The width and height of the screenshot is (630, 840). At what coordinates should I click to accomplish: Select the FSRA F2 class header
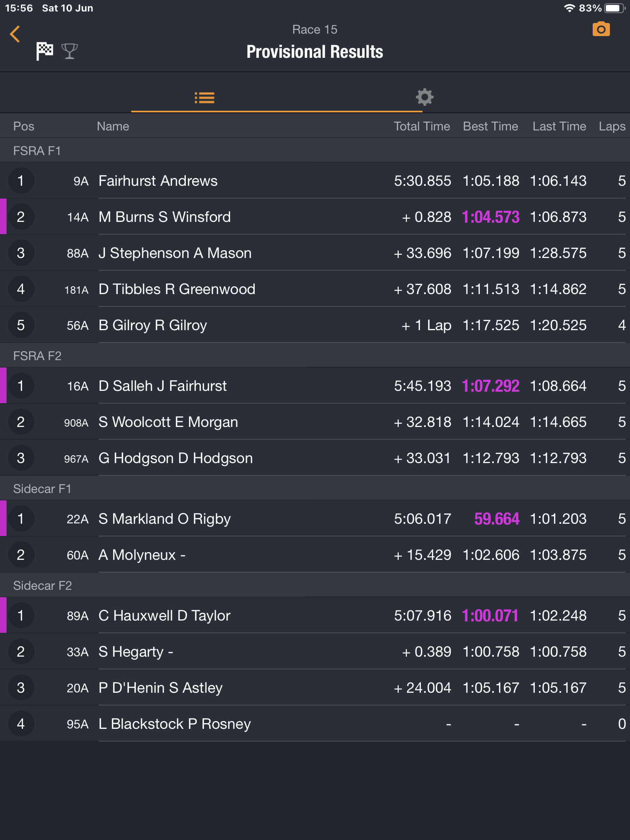pyautogui.click(x=37, y=356)
